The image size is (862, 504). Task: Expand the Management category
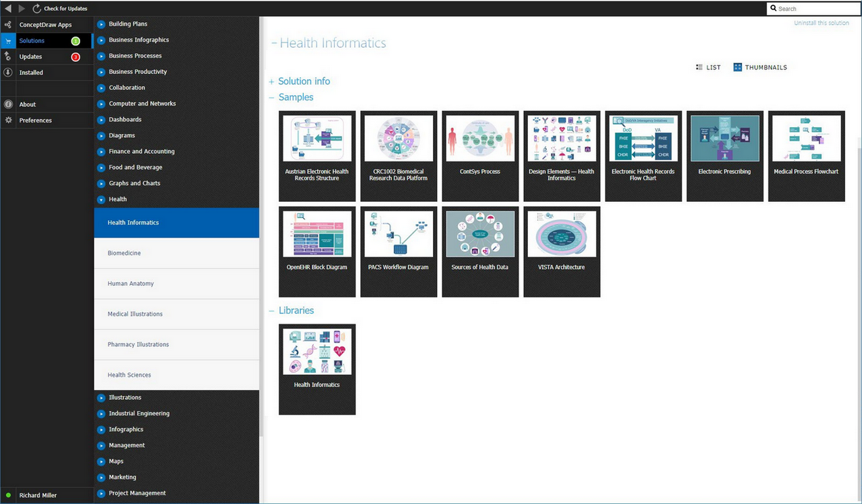[101, 445]
